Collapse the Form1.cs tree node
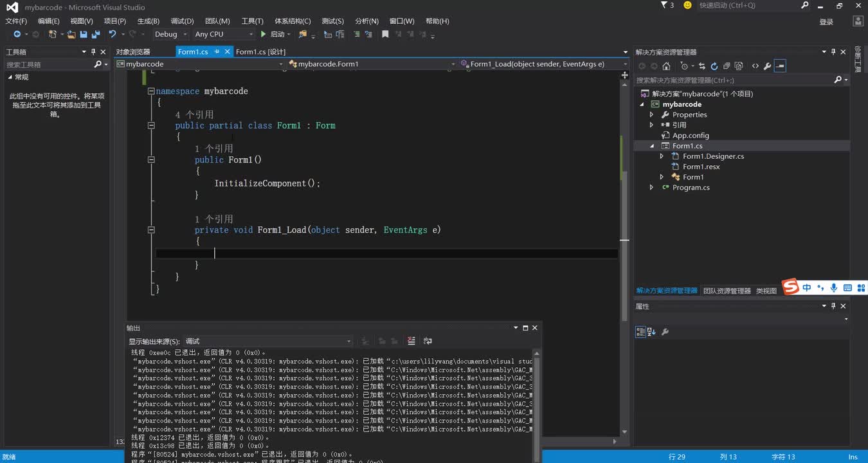The image size is (868, 463). click(x=651, y=146)
